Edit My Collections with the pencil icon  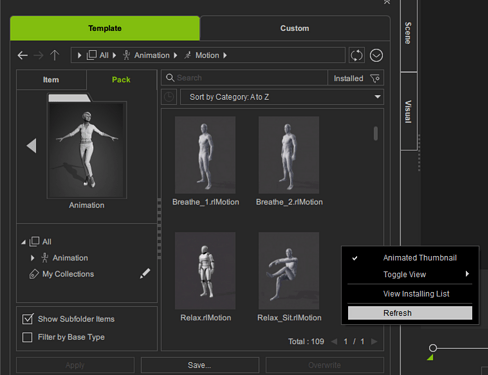click(145, 273)
